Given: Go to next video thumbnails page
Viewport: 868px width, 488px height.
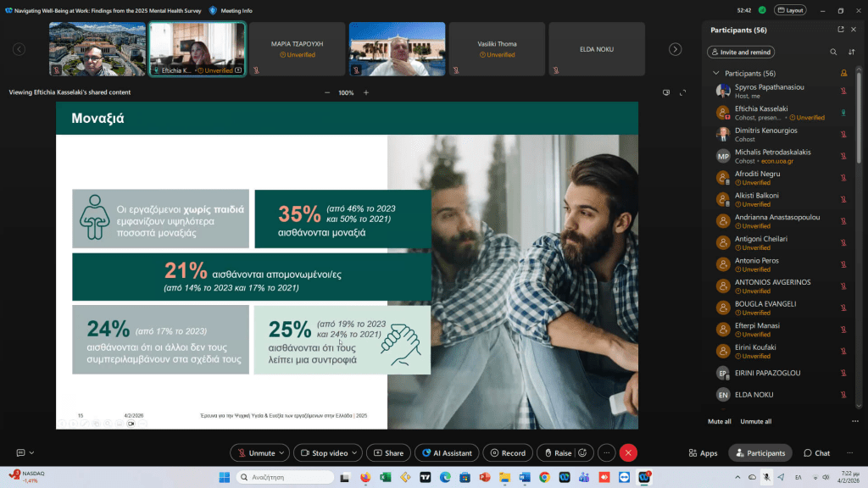Looking at the screenshot, I should click(x=675, y=49).
